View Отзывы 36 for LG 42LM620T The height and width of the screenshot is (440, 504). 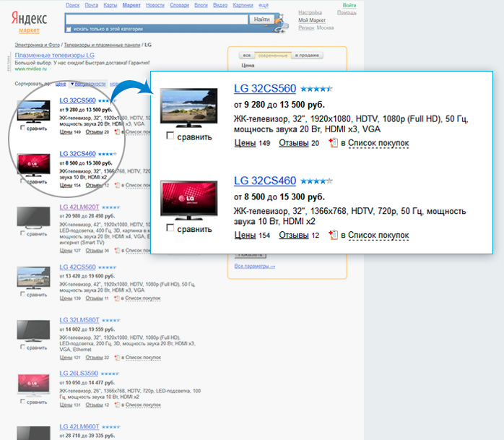[97, 251]
